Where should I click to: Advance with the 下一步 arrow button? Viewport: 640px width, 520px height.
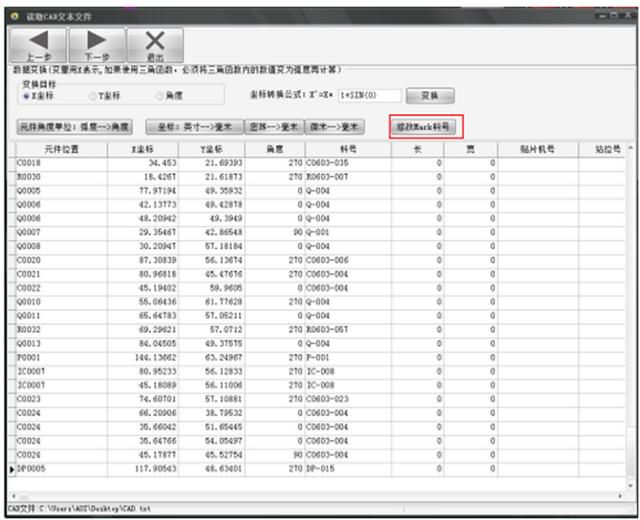pos(97,45)
